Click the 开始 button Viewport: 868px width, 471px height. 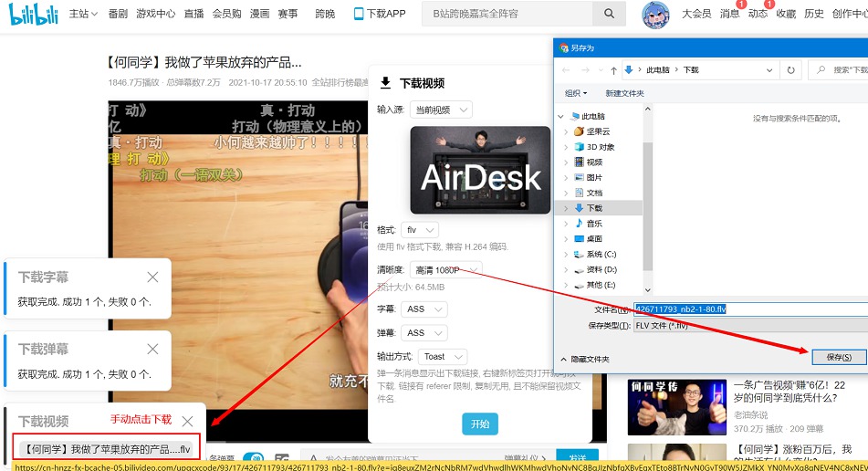pyautogui.click(x=480, y=424)
